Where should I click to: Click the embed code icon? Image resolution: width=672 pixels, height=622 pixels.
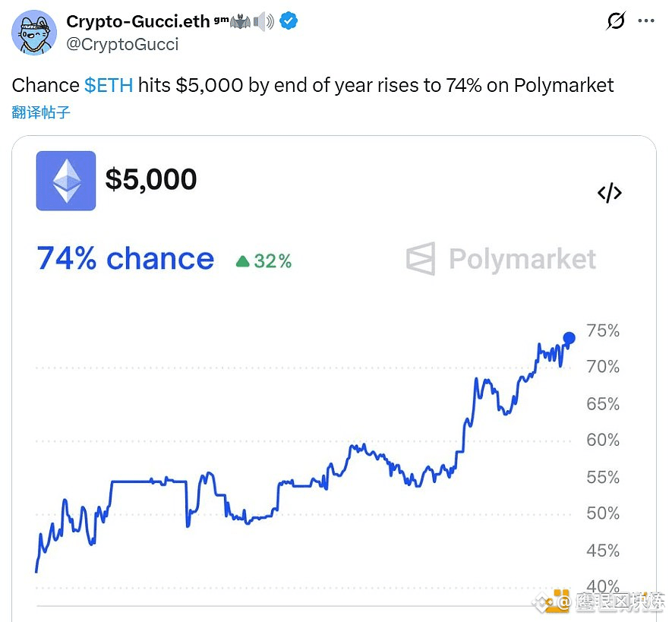tap(609, 193)
